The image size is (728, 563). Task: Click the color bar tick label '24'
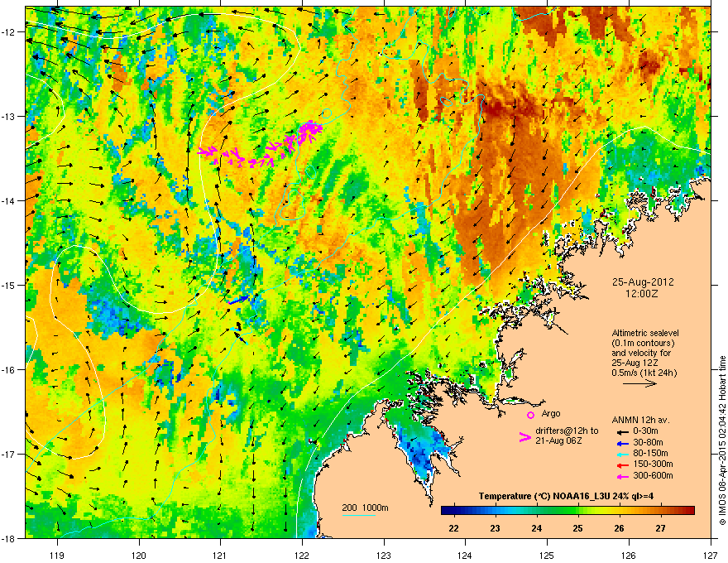pos(536,528)
